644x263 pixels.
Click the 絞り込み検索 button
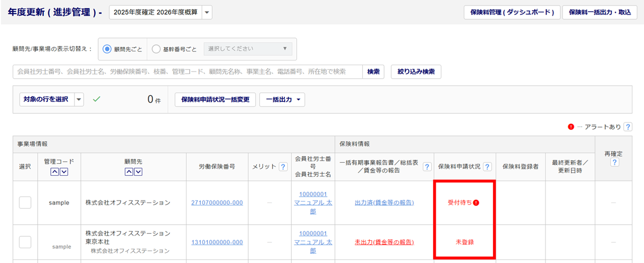pyautogui.click(x=416, y=72)
